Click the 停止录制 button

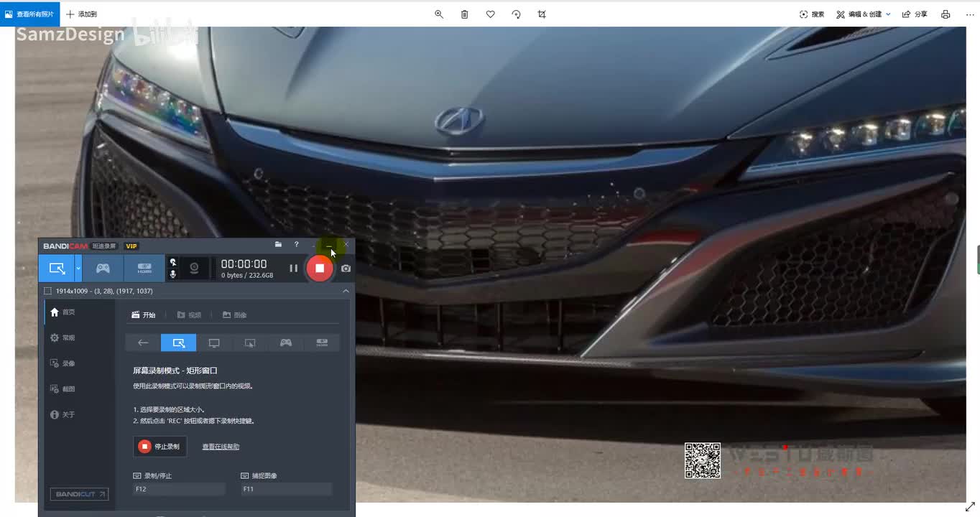160,447
